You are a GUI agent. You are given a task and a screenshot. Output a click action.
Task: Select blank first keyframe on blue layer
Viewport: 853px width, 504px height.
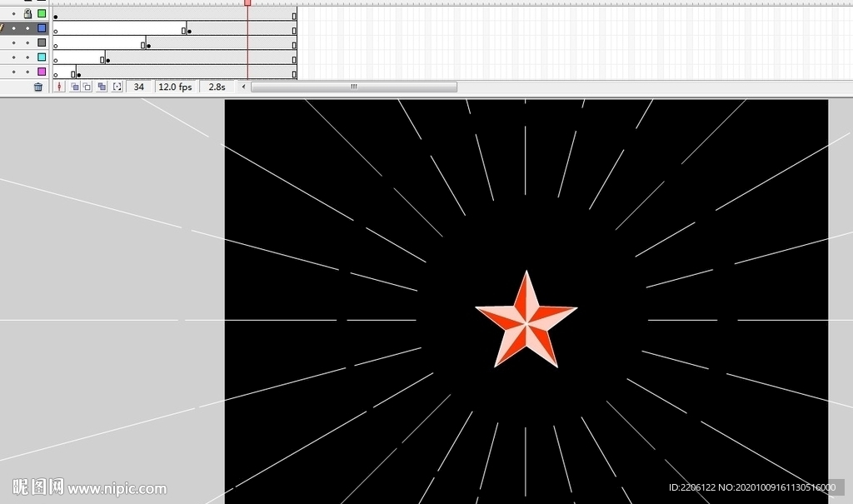coord(56,32)
